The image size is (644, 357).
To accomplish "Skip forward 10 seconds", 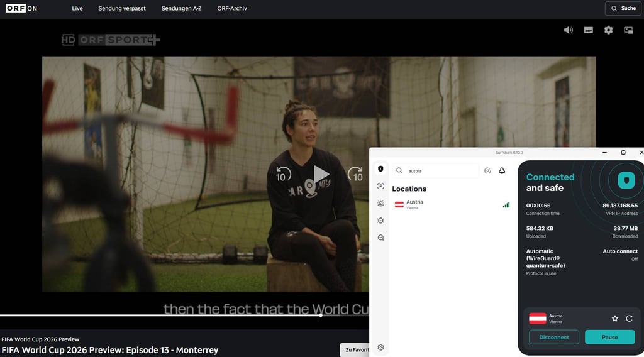I will pos(356,174).
